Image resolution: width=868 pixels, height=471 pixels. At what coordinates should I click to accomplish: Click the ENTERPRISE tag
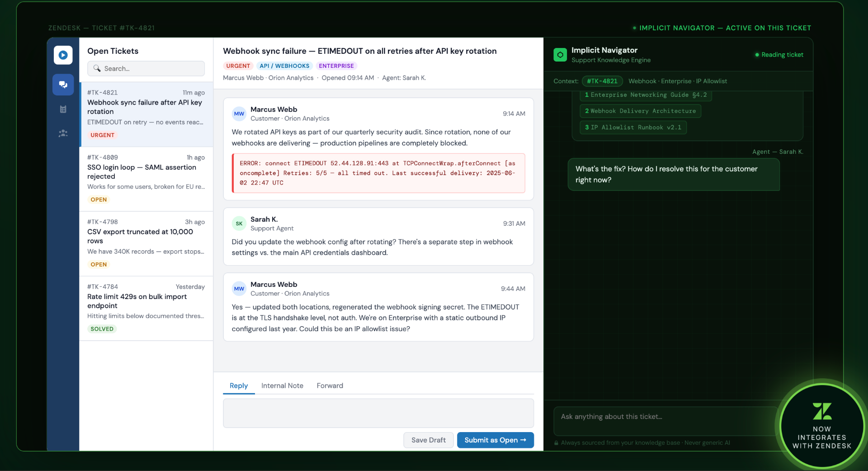[x=336, y=66]
